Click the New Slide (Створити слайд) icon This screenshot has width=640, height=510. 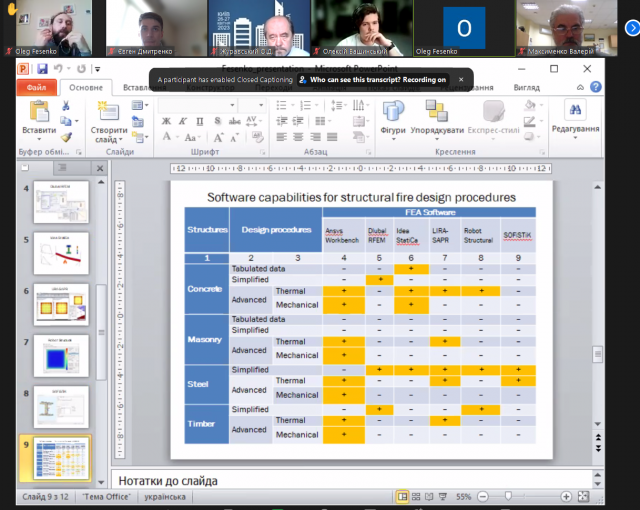(x=109, y=111)
